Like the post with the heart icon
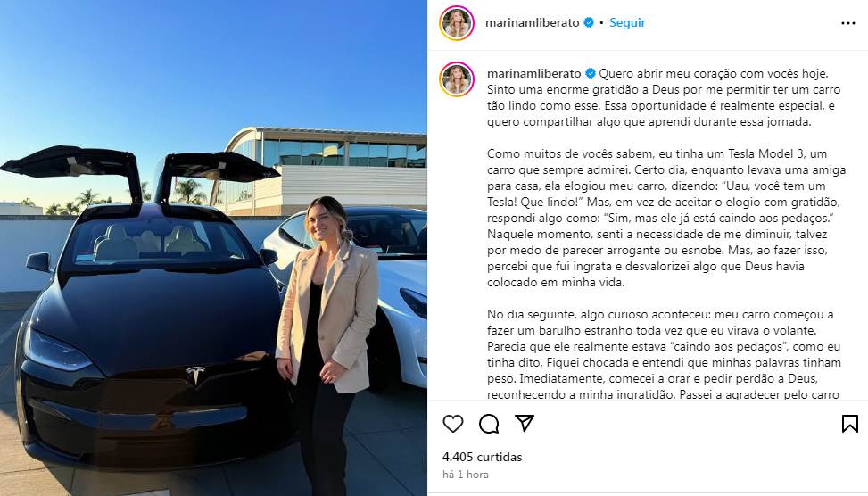This screenshot has width=868, height=496. pos(453,424)
